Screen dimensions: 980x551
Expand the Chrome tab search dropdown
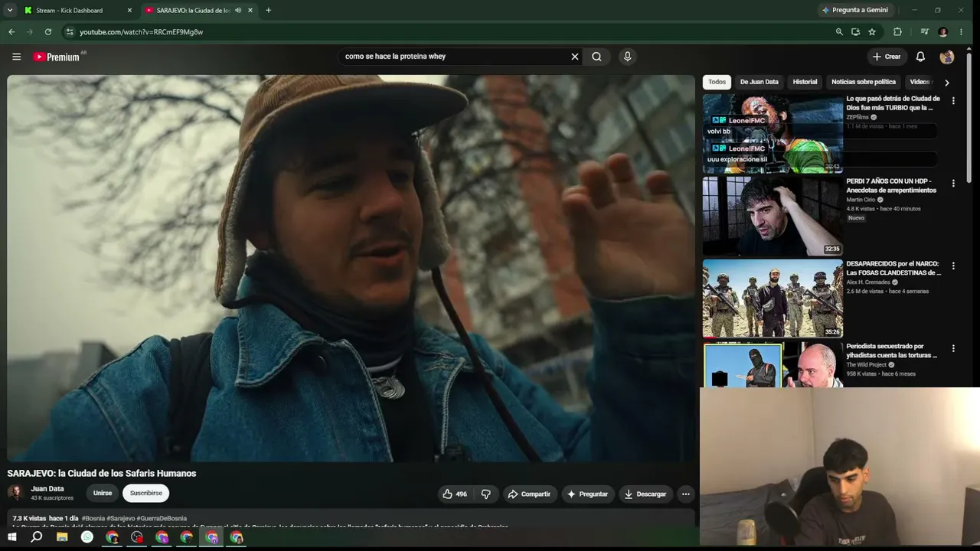tap(10, 11)
